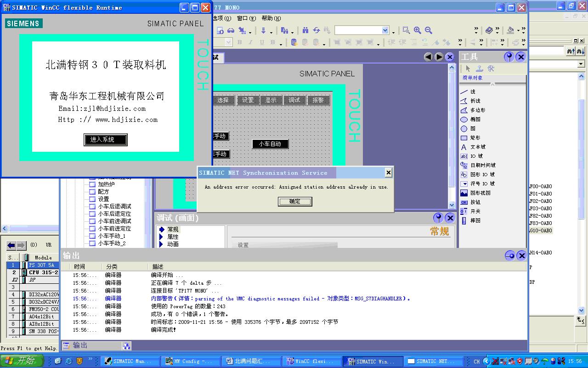
Task: Click the 选择 tab in the screen editor
Action: coord(223,100)
